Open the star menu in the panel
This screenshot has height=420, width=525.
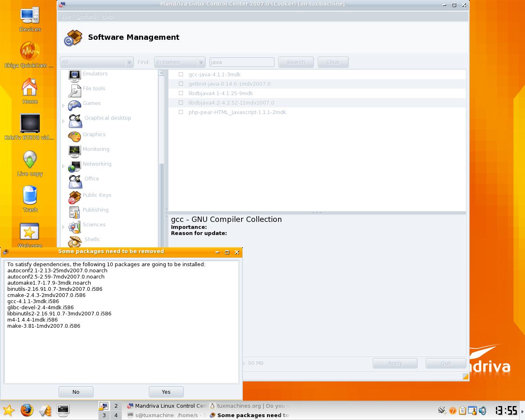pyautogui.click(x=9, y=410)
